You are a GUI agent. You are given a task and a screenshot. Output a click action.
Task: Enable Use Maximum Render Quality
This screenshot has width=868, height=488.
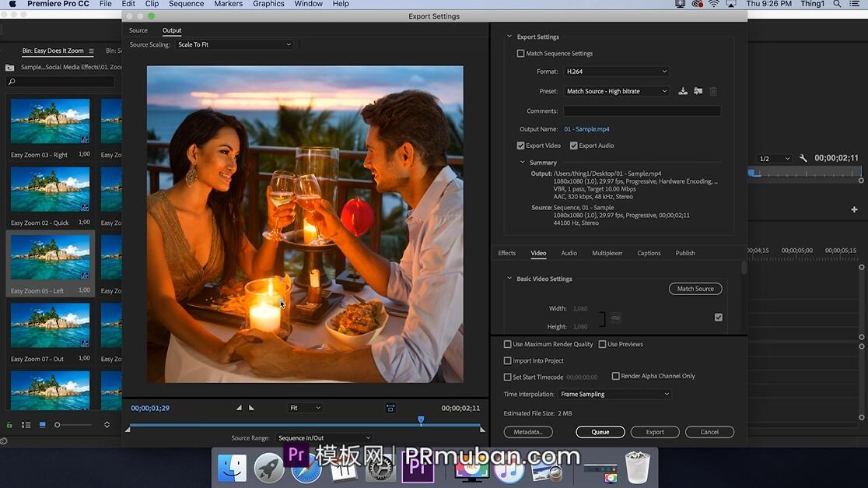[508, 344]
